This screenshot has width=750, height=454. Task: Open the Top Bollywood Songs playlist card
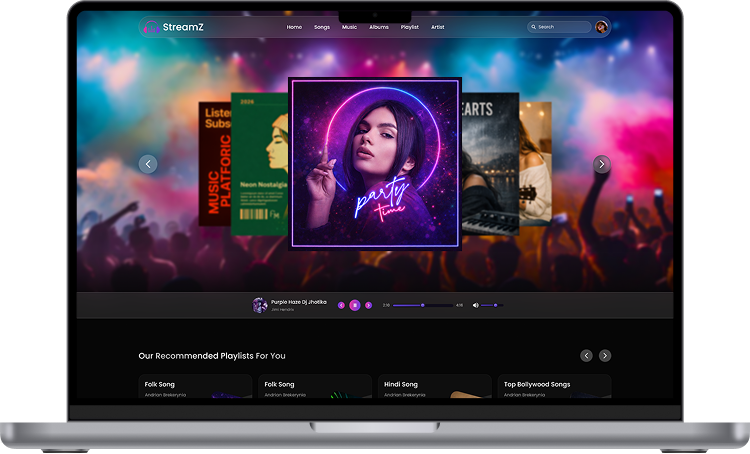(x=554, y=386)
